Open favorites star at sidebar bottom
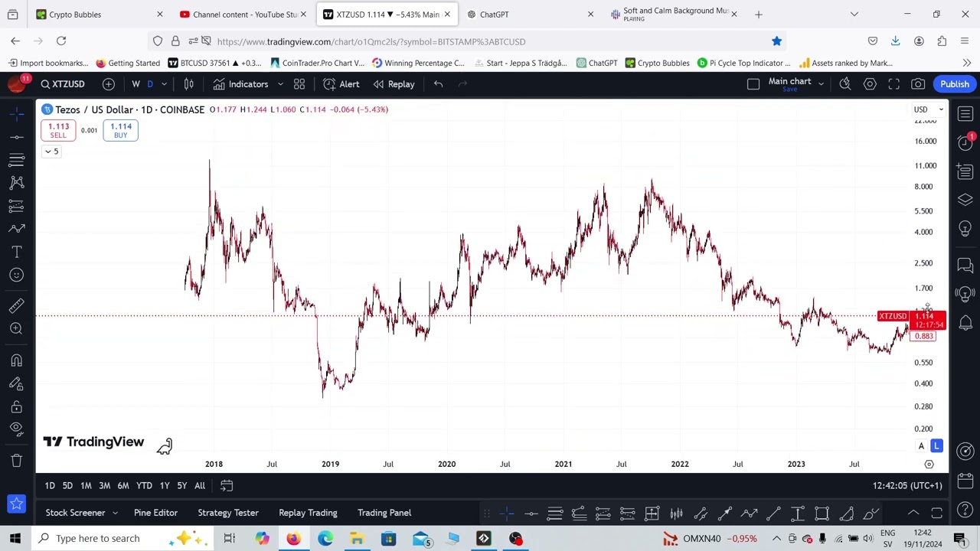 pyautogui.click(x=17, y=504)
